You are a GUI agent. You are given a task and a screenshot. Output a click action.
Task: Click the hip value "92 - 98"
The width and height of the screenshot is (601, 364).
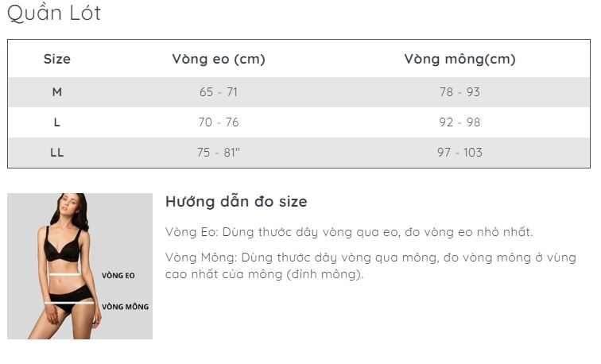coord(459,122)
